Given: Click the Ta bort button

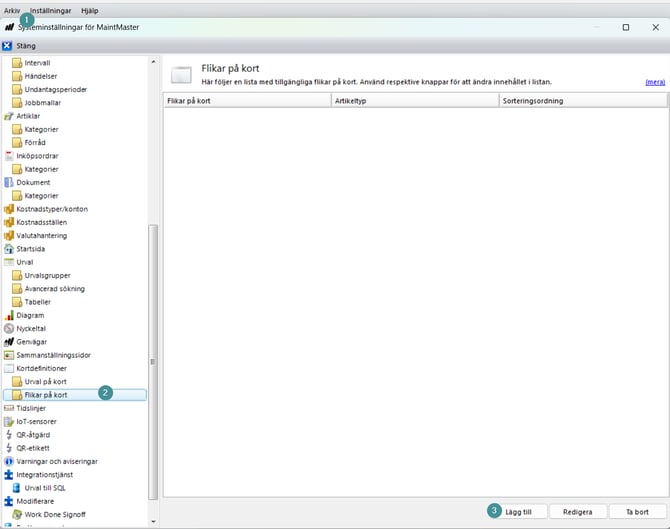Looking at the screenshot, I should (636, 511).
